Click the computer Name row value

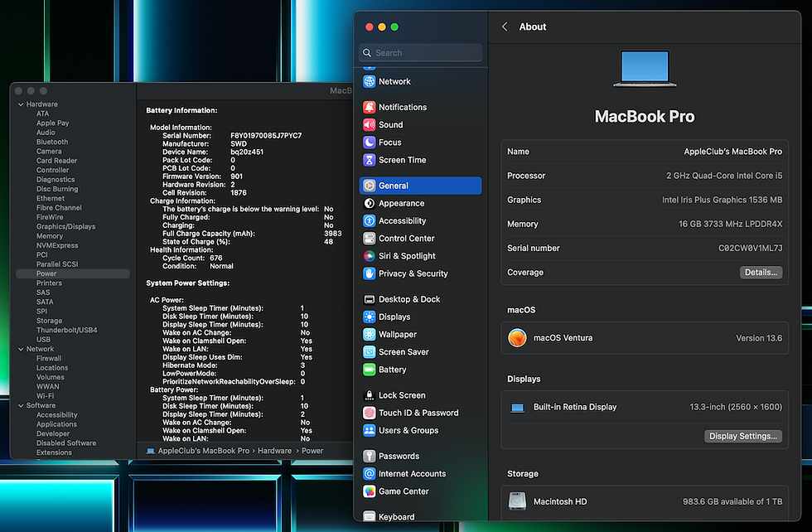pos(732,152)
